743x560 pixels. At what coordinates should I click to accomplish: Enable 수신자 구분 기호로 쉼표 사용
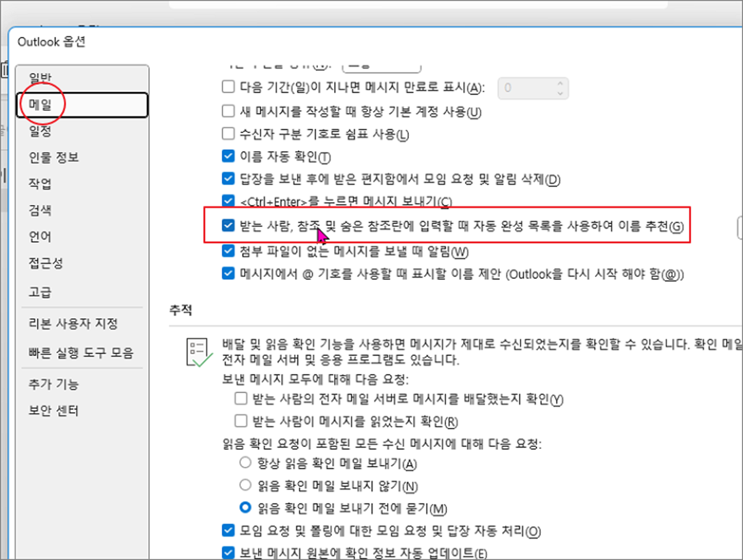[x=228, y=134]
